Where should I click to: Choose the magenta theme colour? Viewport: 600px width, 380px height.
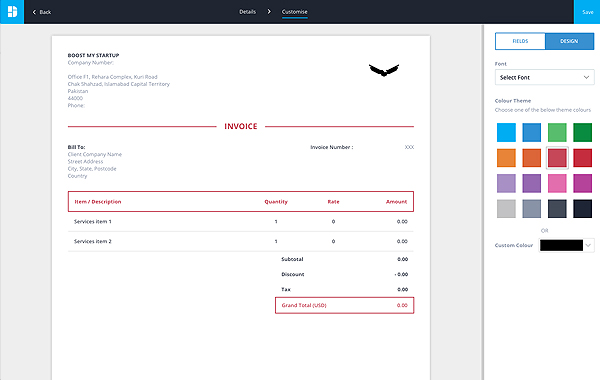tap(582, 183)
